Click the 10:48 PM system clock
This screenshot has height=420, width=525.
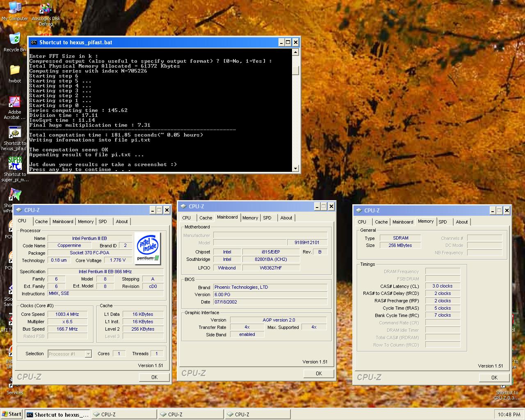509,415
